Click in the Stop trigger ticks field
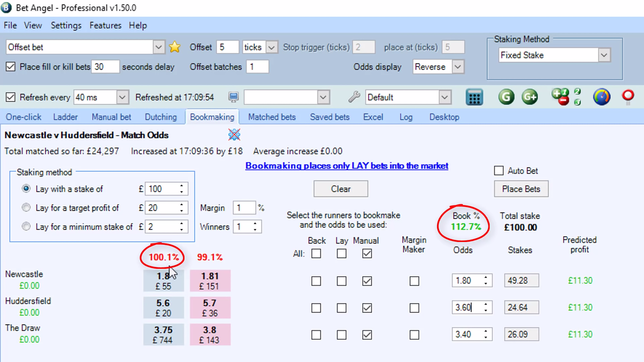Viewport: 644px width, 362px height. (364, 47)
